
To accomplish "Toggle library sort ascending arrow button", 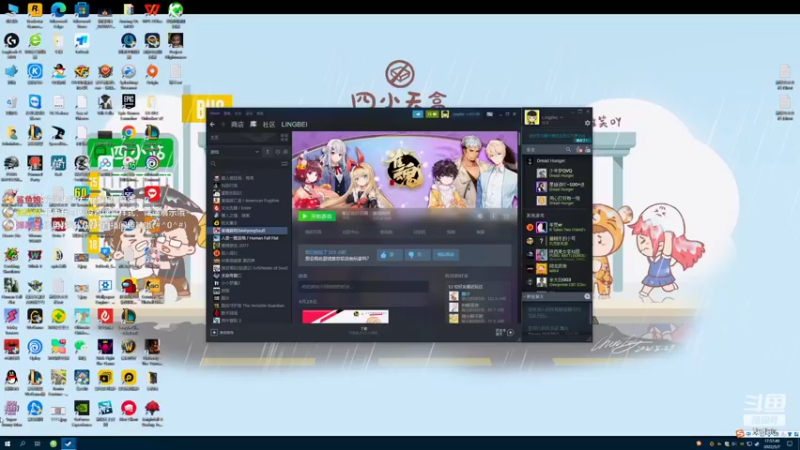I will (x=267, y=152).
